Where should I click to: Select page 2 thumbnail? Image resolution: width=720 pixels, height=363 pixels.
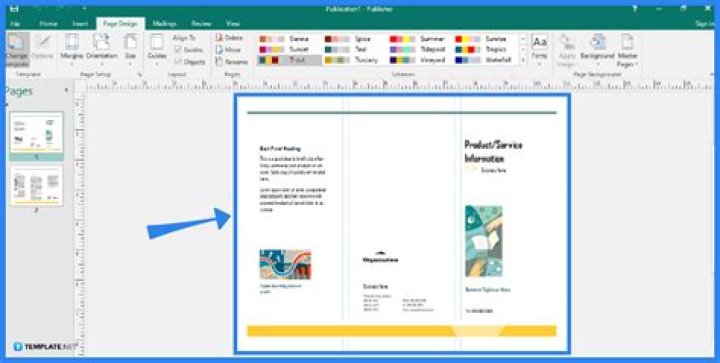36,185
